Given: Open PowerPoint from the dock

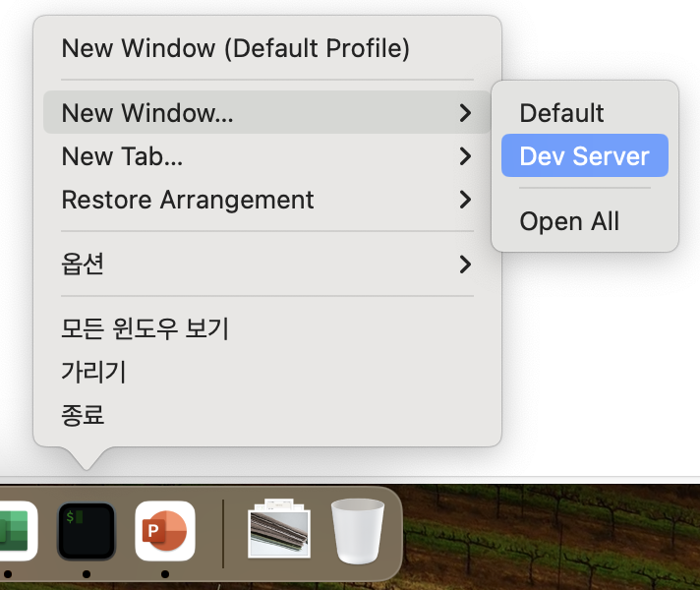Looking at the screenshot, I should coord(165,531).
